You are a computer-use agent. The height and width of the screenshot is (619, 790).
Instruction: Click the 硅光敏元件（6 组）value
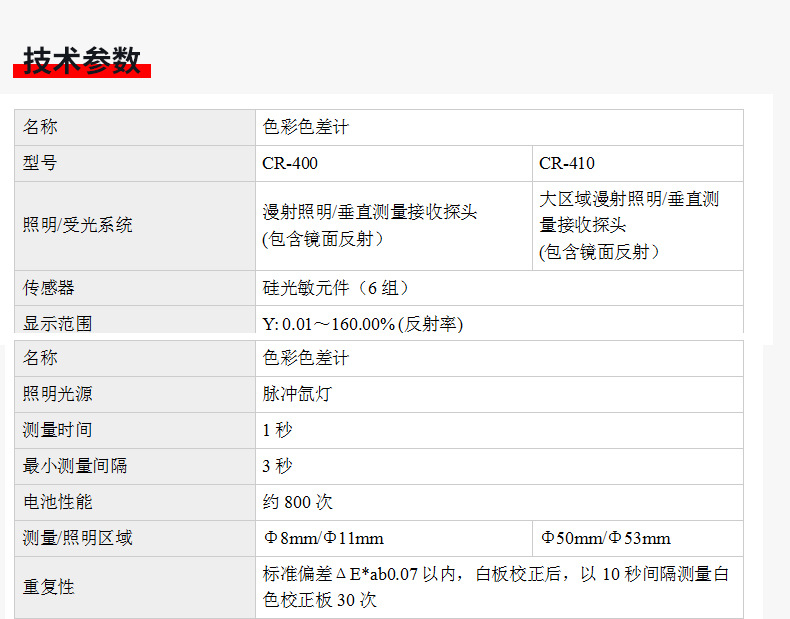pos(336,288)
